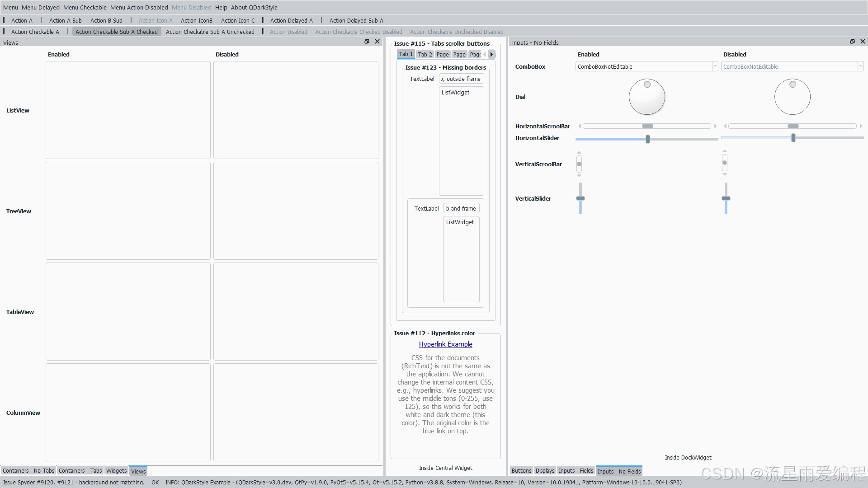
Task: Uncheck Action Checkable Sub A Checked
Action: click(116, 32)
